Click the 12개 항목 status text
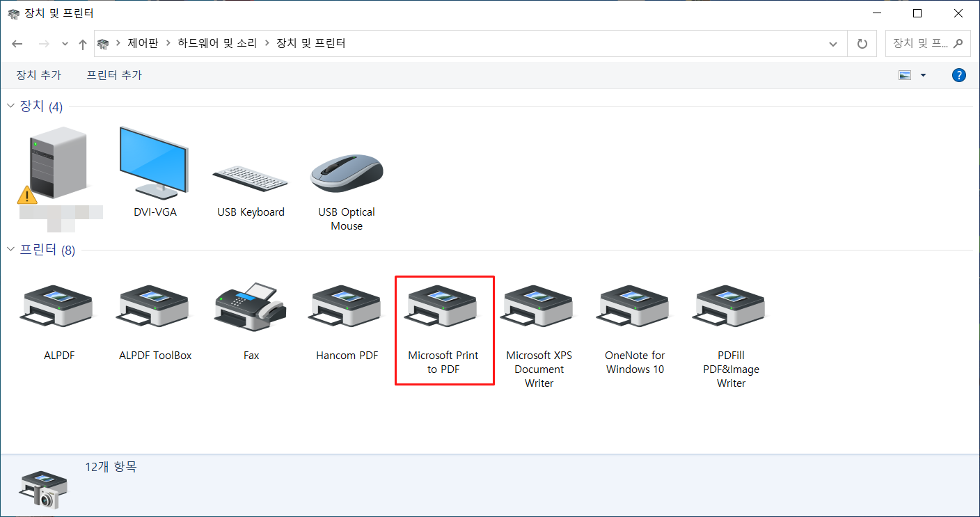This screenshot has width=980, height=517. (111, 467)
